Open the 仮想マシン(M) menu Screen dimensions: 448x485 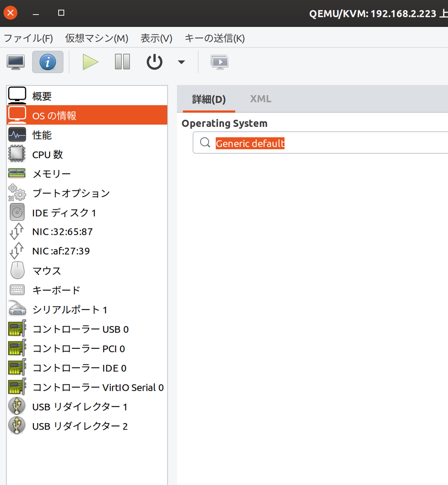(96, 38)
